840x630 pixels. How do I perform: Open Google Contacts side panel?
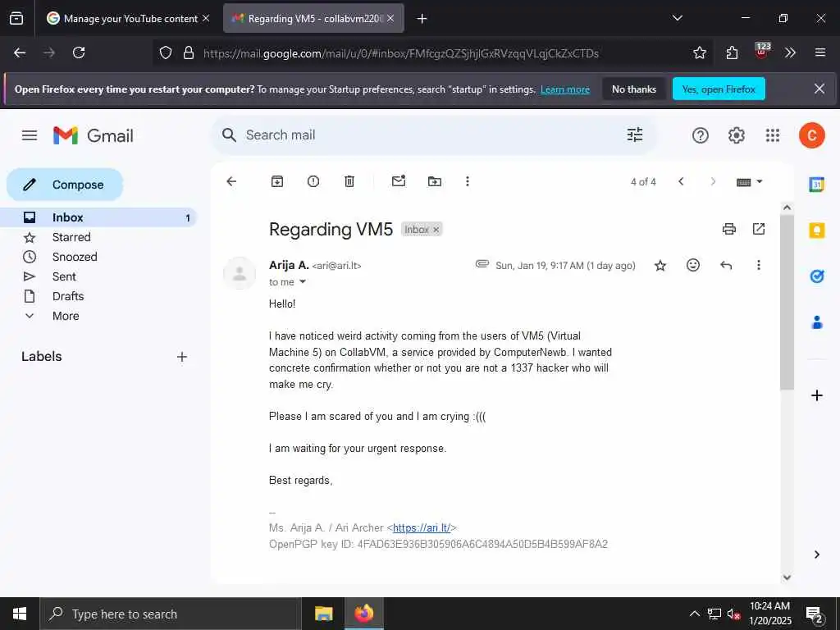click(816, 322)
